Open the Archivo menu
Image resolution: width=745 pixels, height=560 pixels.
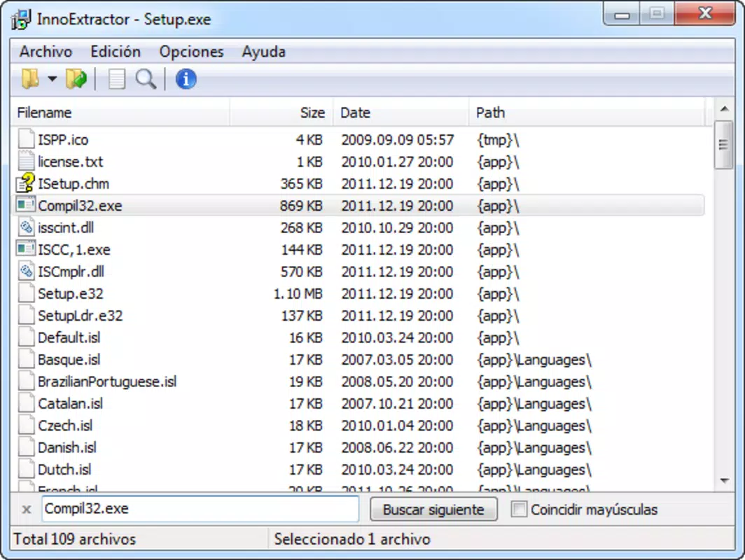pyautogui.click(x=46, y=51)
